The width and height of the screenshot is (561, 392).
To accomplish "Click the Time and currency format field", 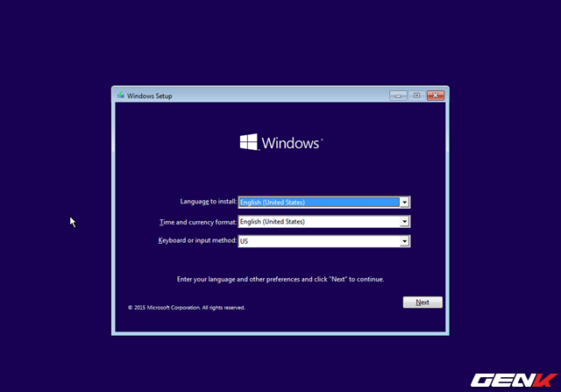I will click(323, 222).
